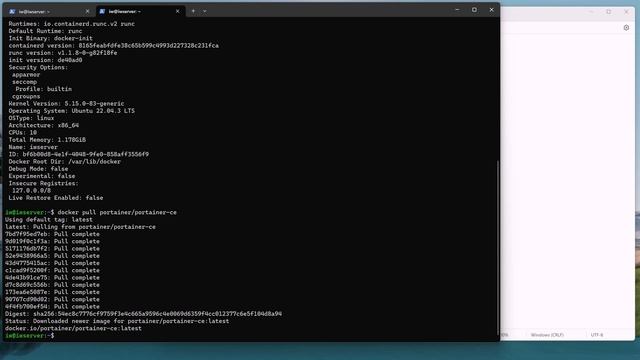The height and width of the screenshot is (360, 640).
Task: Click the Live Restore Enabled line
Action: (56, 198)
